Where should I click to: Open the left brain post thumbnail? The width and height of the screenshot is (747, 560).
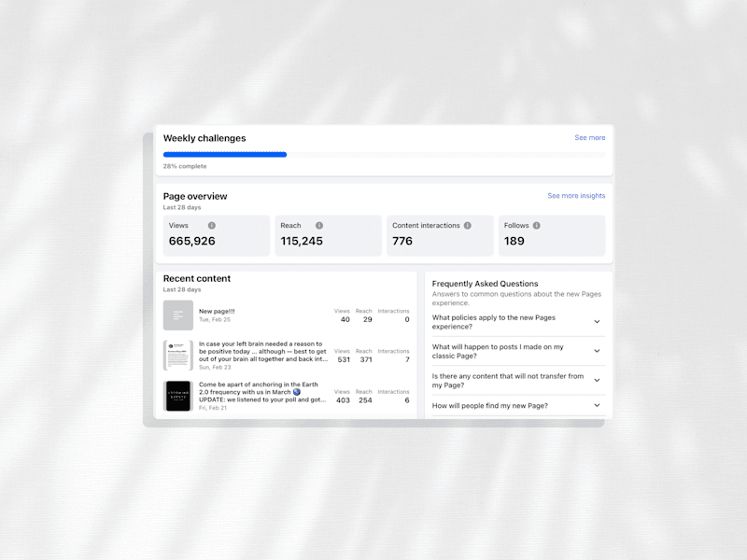(178, 356)
